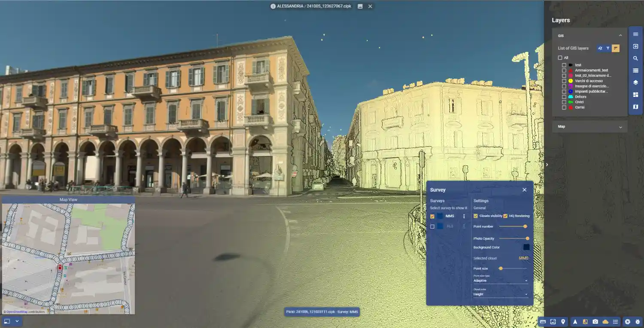Open the hamburger menu in right sidebar
644x328 pixels.
click(635, 34)
